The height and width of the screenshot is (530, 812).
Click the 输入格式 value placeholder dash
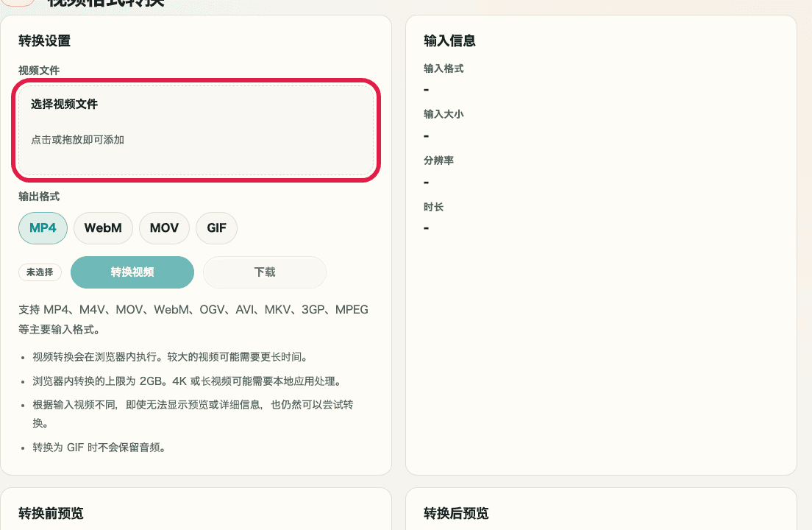click(x=425, y=89)
